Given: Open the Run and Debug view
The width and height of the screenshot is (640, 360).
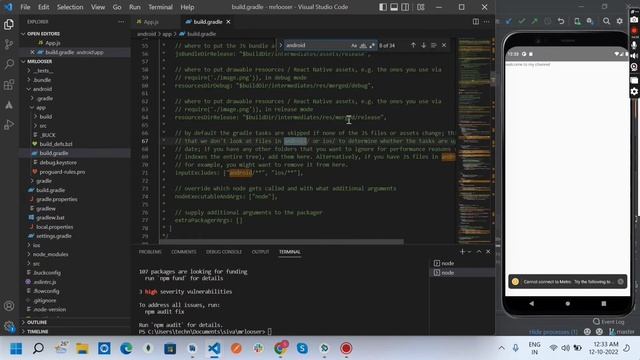Looking at the screenshot, I should (9, 124).
